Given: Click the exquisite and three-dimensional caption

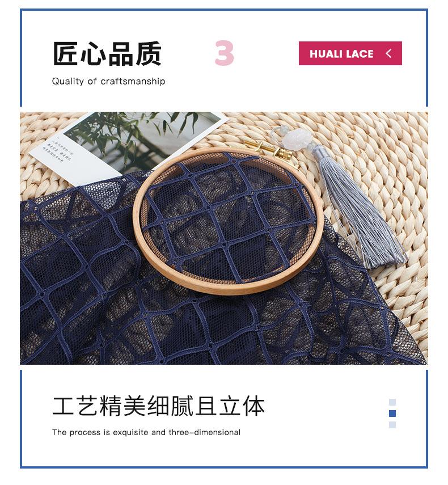Looking at the screenshot, I should tap(146, 432).
